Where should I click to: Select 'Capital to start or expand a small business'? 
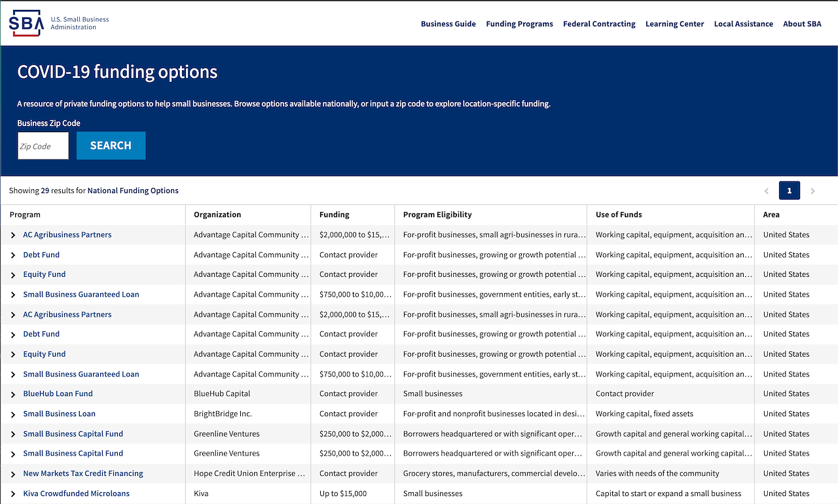tap(668, 494)
